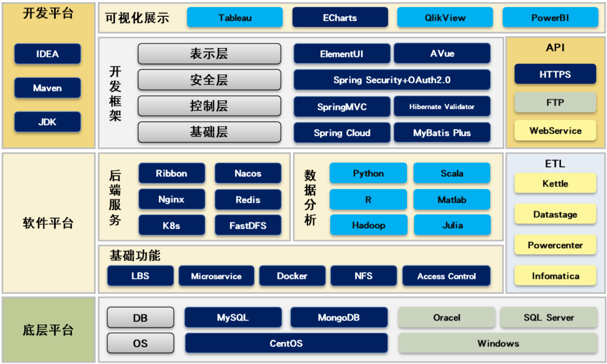Viewport: 607px width, 364px height.
Task: Select the NFS box
Action: tap(364, 276)
